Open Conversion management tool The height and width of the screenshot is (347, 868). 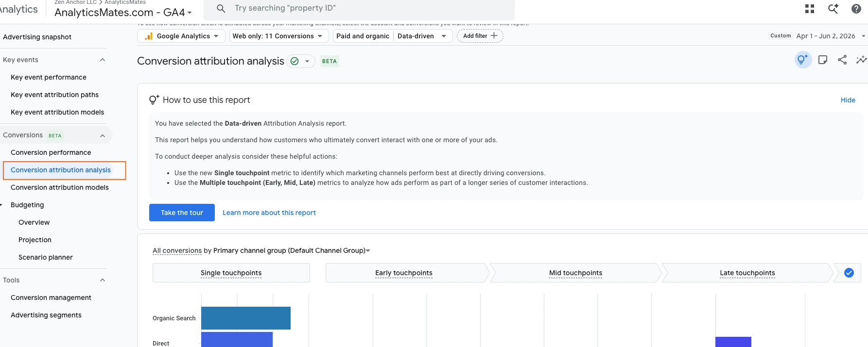(x=51, y=297)
